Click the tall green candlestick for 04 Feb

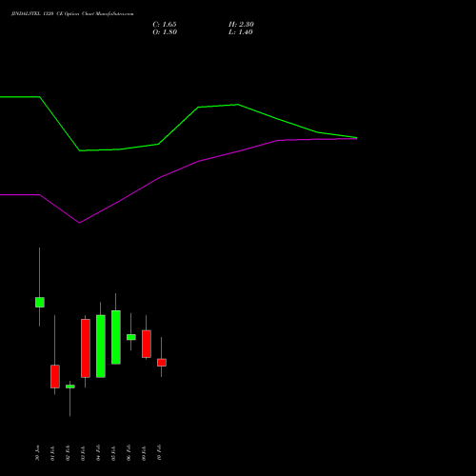point(101,346)
